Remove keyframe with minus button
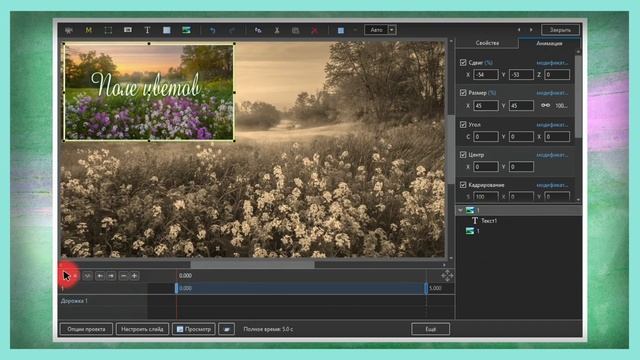 tap(123, 276)
